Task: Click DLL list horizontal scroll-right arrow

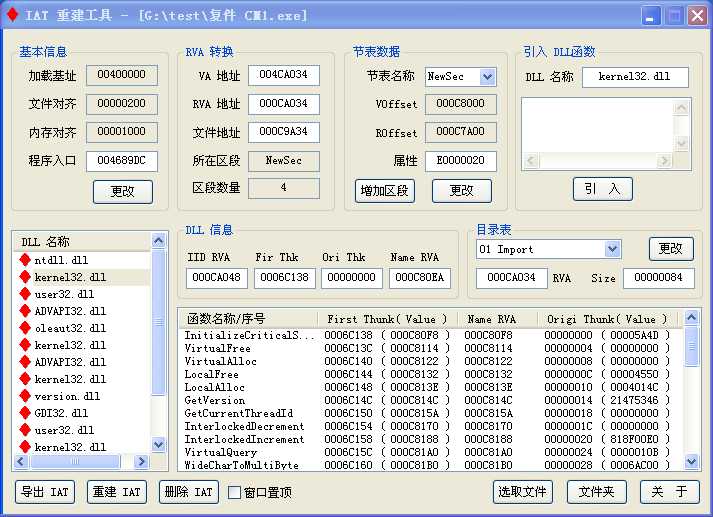Action: 141,462
